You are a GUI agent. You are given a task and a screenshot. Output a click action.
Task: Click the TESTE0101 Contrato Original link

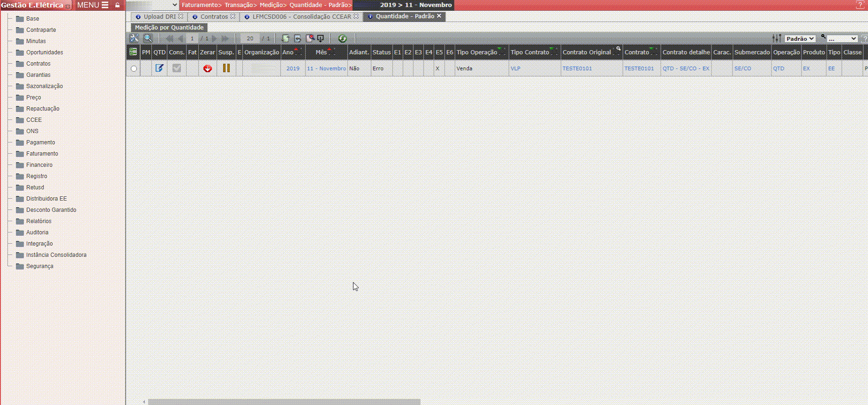pyautogui.click(x=577, y=68)
